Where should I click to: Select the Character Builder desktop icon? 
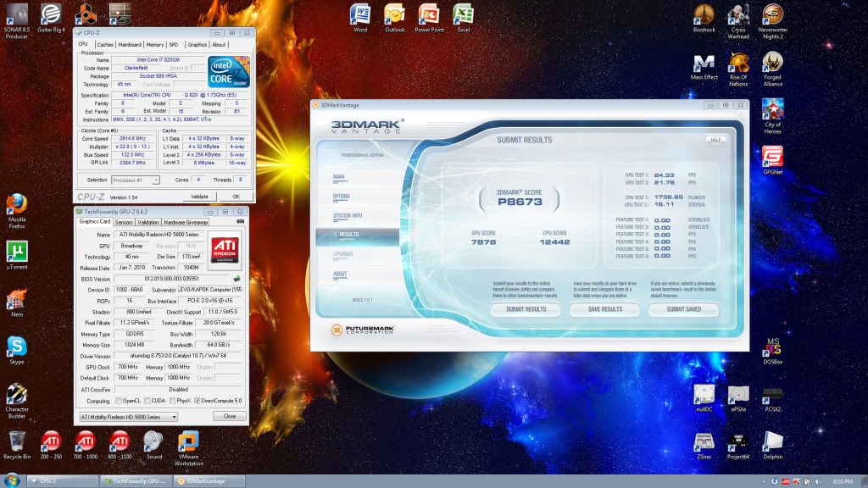tap(17, 401)
